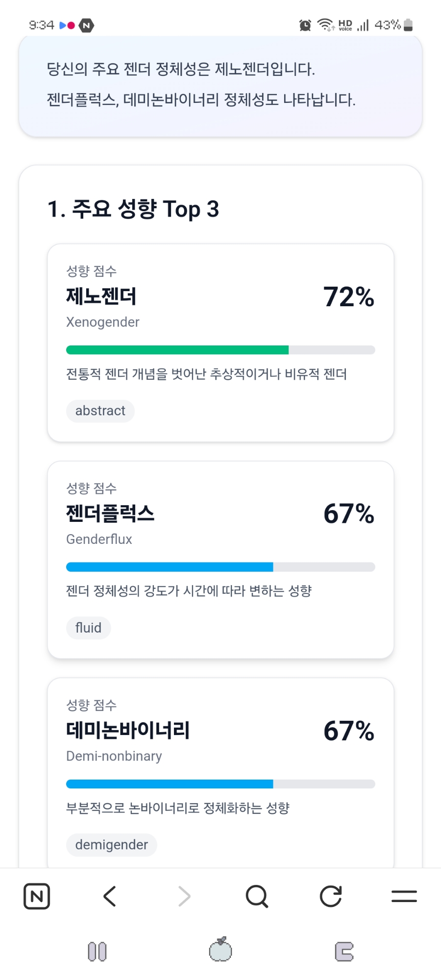Screen dimensions: 441x980
Task: Tap the alarm icon in status bar
Action: point(305,25)
